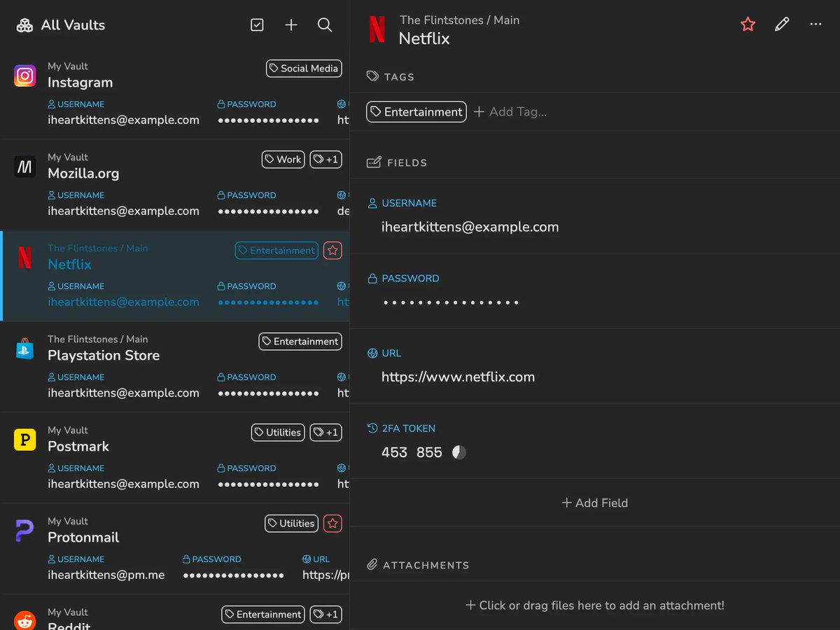
Task: Click the Instagram title in list
Action: click(x=80, y=83)
